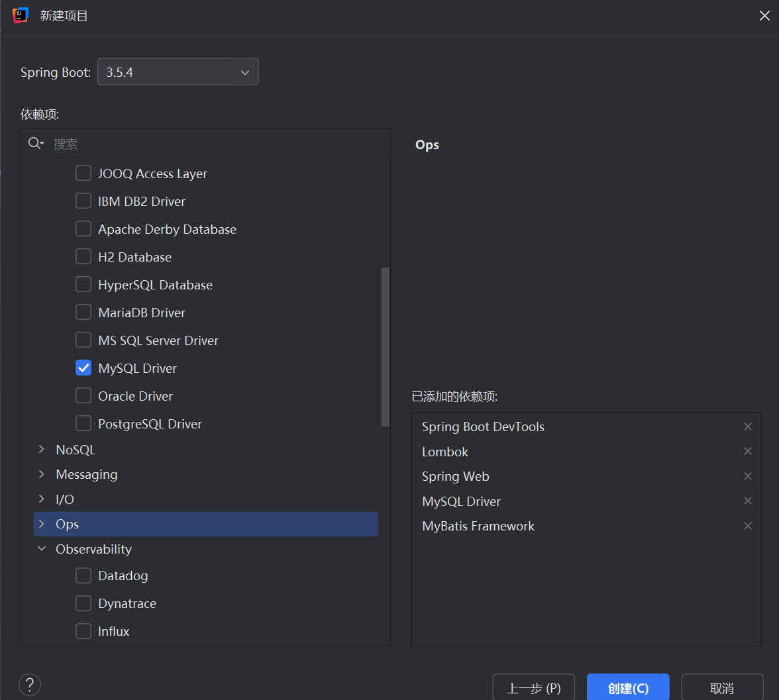Uncheck MySQL Driver checkbox

[x=83, y=368]
